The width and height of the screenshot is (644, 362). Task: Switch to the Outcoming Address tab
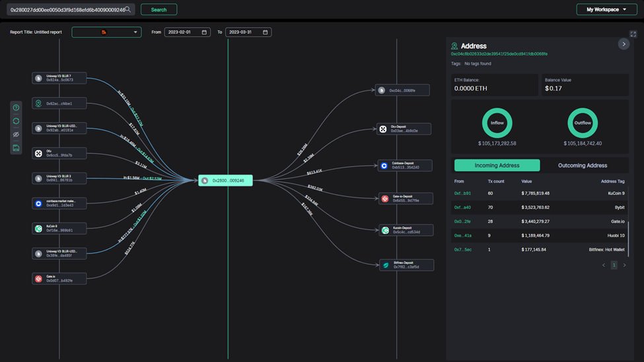coord(583,165)
